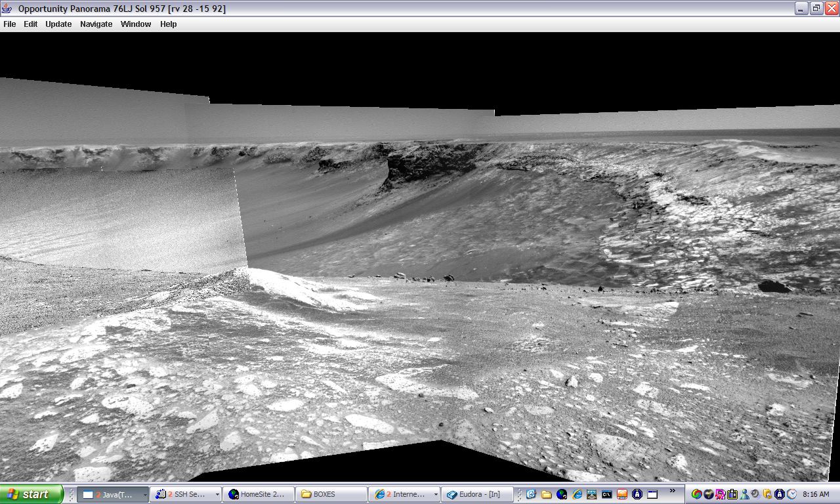Image resolution: width=840 pixels, height=504 pixels.
Task: Open the Command Prompt quick launch icon
Action: point(607,494)
